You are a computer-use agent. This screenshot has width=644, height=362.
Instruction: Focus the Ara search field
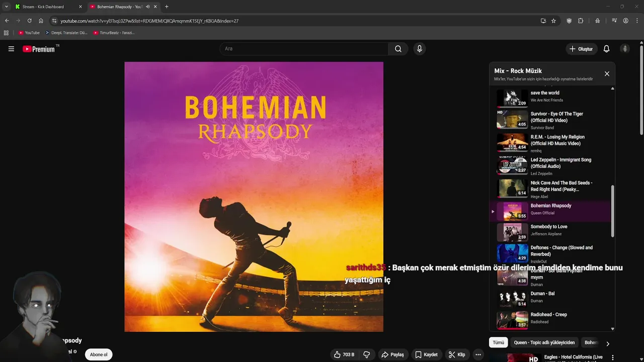pyautogui.click(x=304, y=49)
